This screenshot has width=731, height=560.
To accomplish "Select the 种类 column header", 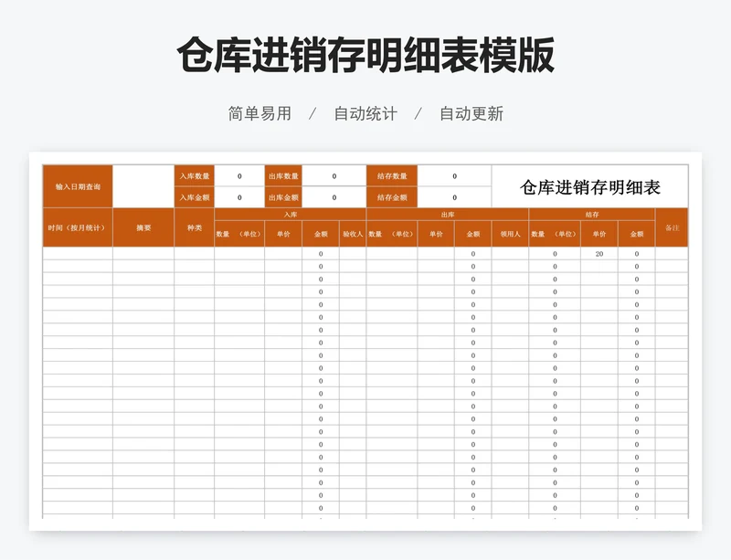I will [195, 227].
